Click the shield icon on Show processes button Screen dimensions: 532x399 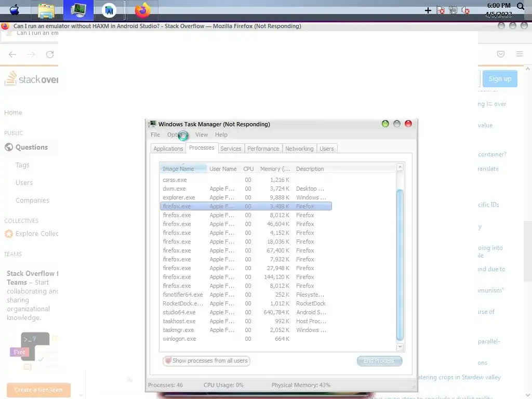(168, 361)
